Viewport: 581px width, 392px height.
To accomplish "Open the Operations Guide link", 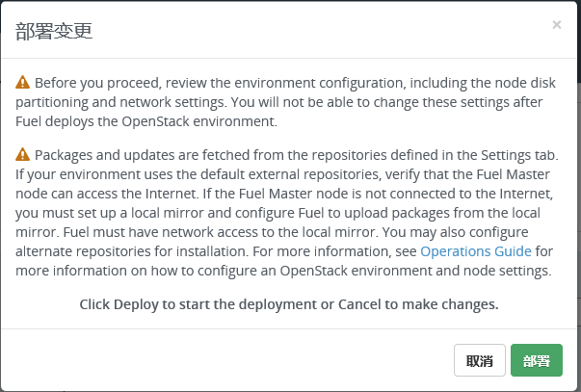I will 476,251.
